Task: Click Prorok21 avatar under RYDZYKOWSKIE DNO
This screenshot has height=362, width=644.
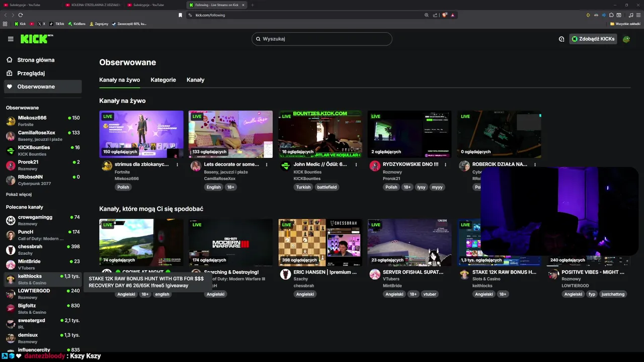Action: (375, 166)
